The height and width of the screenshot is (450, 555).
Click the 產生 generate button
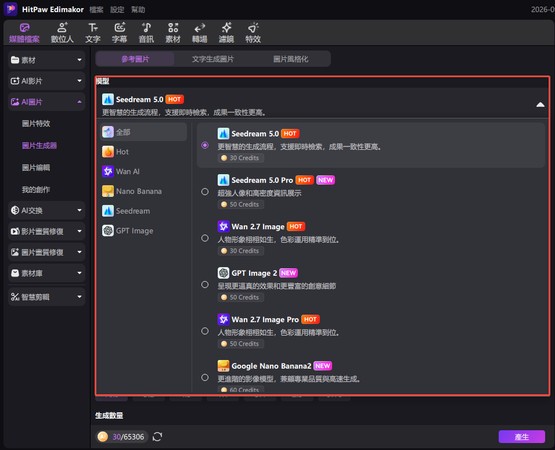click(522, 437)
